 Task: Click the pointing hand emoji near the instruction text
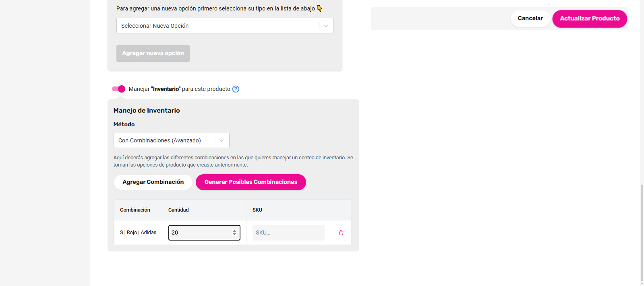[x=319, y=8]
